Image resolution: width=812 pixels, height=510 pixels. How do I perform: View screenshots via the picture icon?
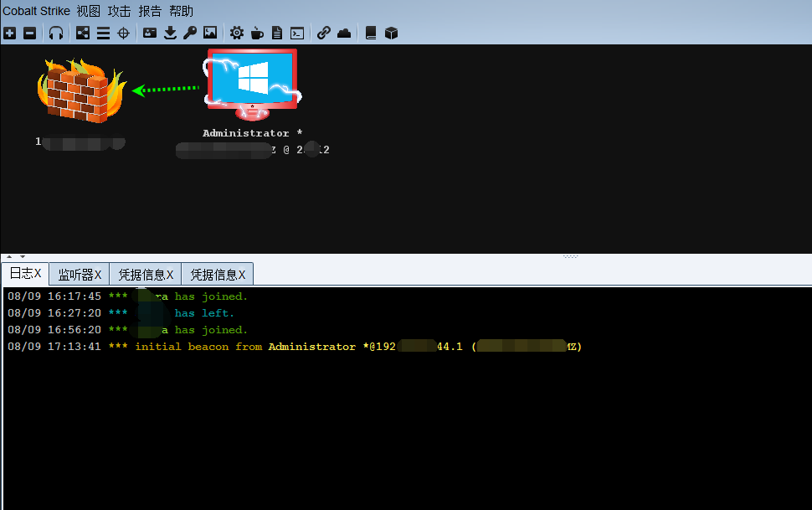pos(210,33)
